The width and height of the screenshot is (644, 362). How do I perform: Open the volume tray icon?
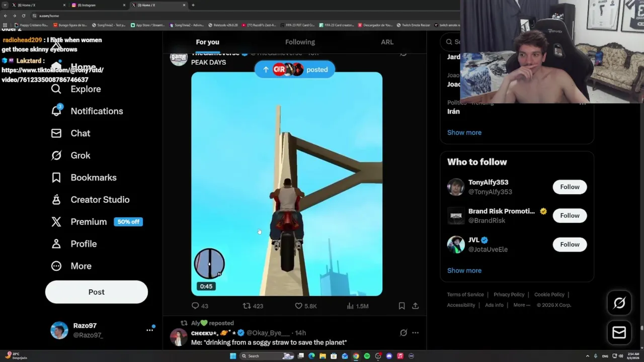621,356
